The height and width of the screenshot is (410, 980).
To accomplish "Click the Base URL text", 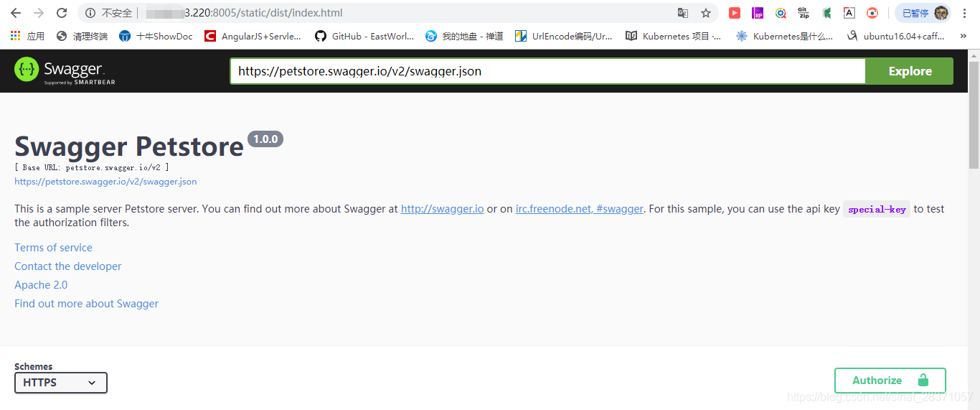I will 92,167.
